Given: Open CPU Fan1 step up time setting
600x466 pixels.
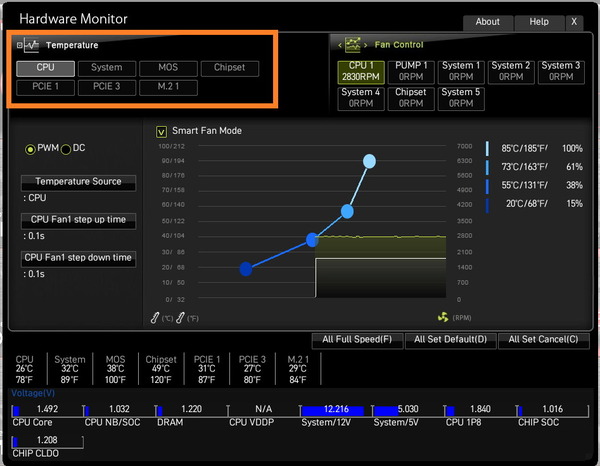Looking at the screenshot, I should point(78,221).
